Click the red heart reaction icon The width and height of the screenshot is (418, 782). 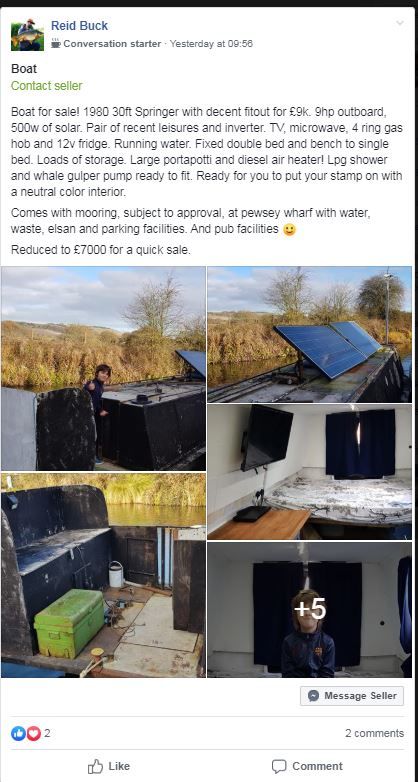(33, 733)
